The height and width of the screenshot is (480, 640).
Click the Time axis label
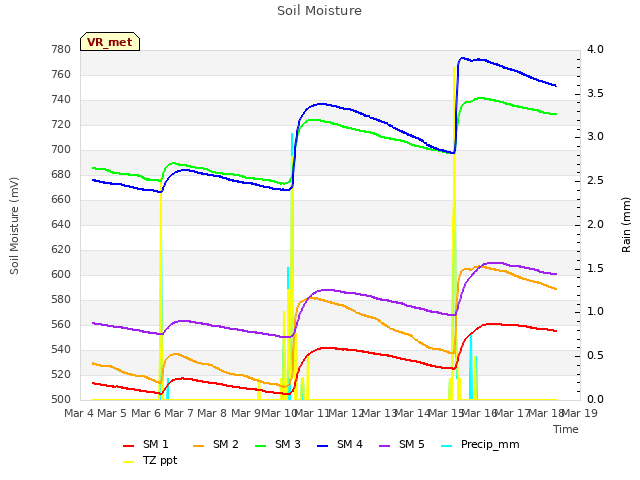[566, 429]
